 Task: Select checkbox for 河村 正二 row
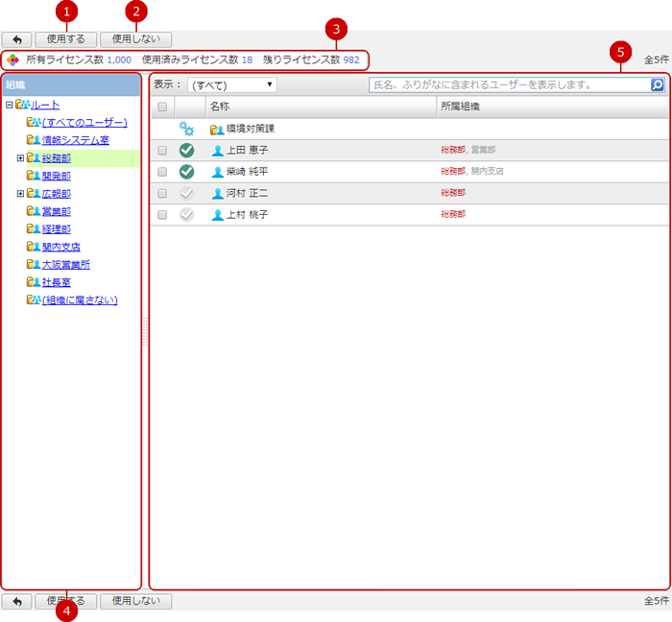click(162, 194)
